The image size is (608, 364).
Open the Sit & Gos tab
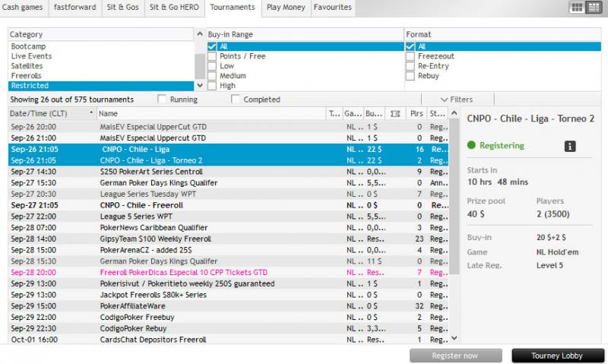(x=122, y=8)
